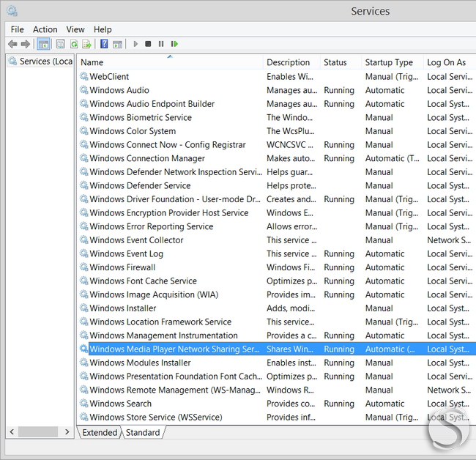
Task: Sort by the Log On As column header
Action: click(450, 62)
